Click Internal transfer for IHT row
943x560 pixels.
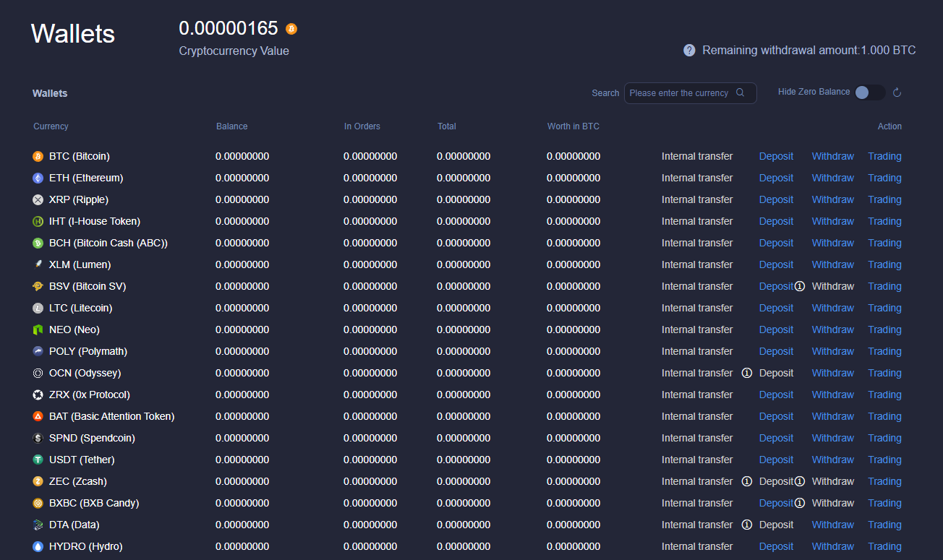pos(697,221)
